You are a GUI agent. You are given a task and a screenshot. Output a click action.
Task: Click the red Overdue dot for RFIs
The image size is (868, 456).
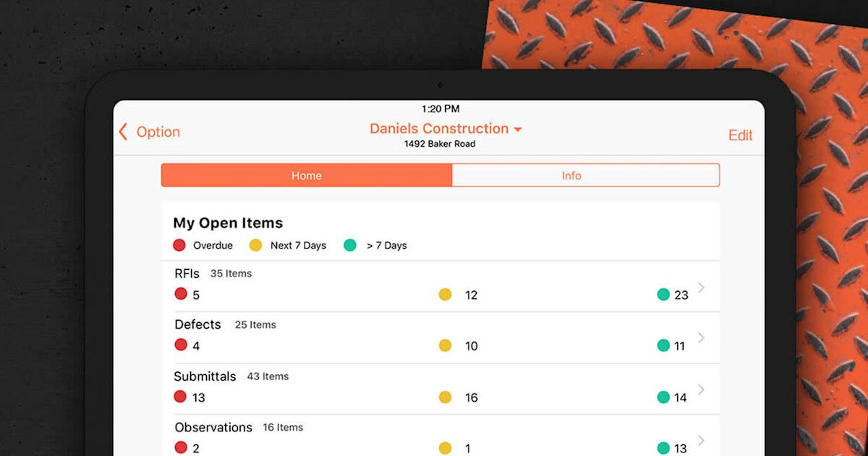(181, 294)
